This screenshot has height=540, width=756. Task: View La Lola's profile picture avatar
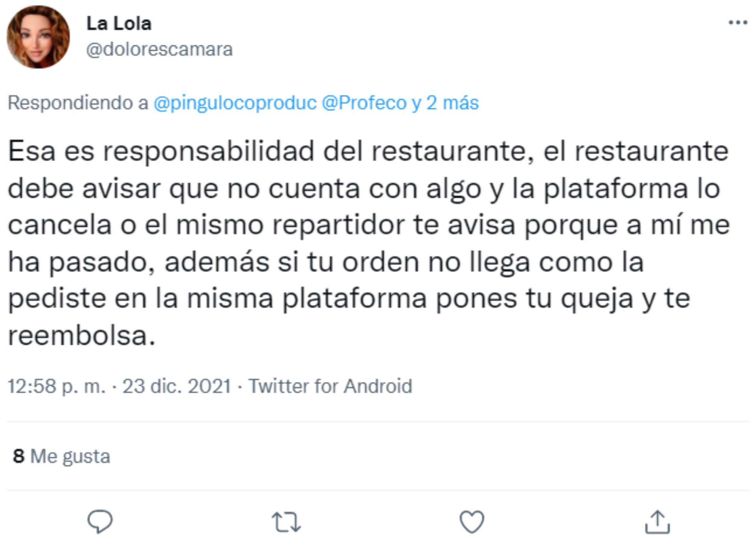[x=38, y=37]
